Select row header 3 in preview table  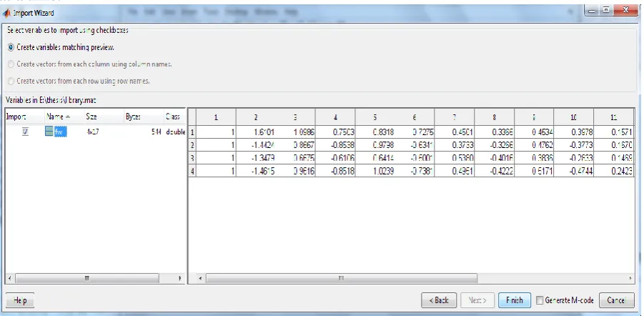coord(192,157)
